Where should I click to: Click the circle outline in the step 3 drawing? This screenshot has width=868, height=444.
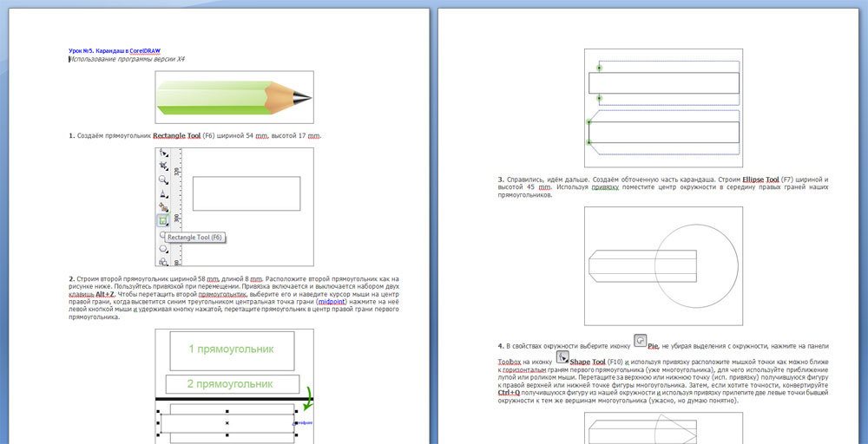tap(696, 265)
